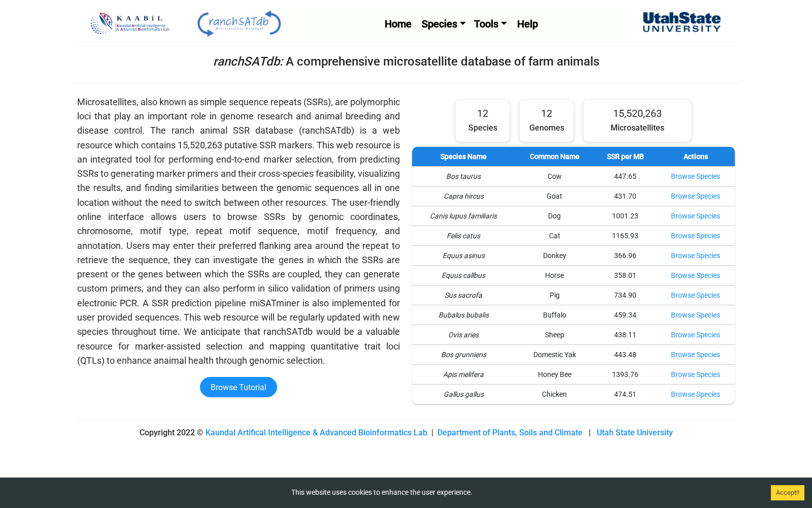Click the 12 Species stat card

[x=483, y=121]
